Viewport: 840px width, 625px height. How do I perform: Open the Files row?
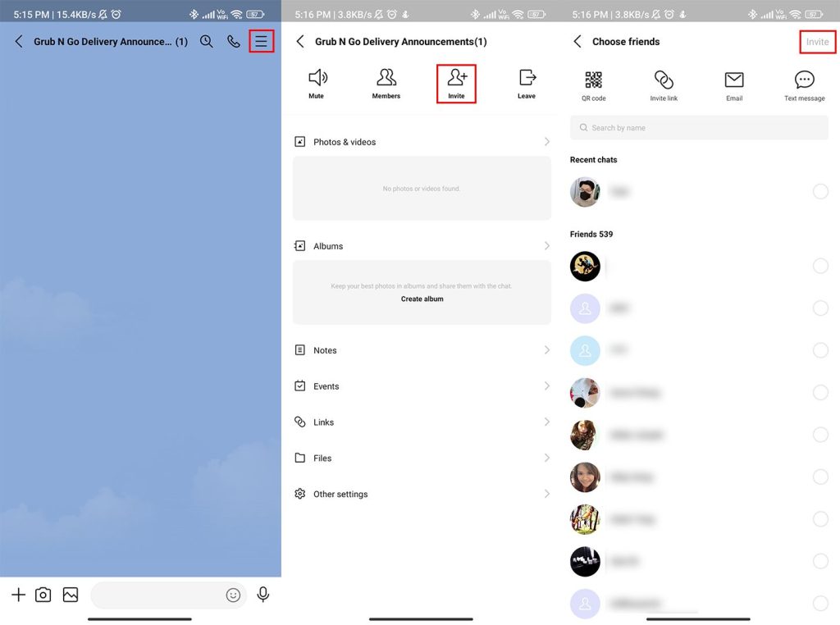pos(422,458)
